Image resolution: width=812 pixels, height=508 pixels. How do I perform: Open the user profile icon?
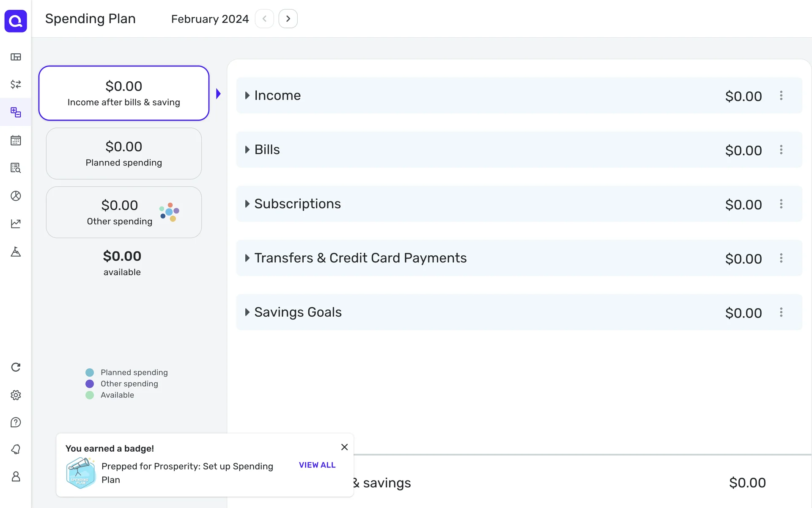[x=16, y=477]
